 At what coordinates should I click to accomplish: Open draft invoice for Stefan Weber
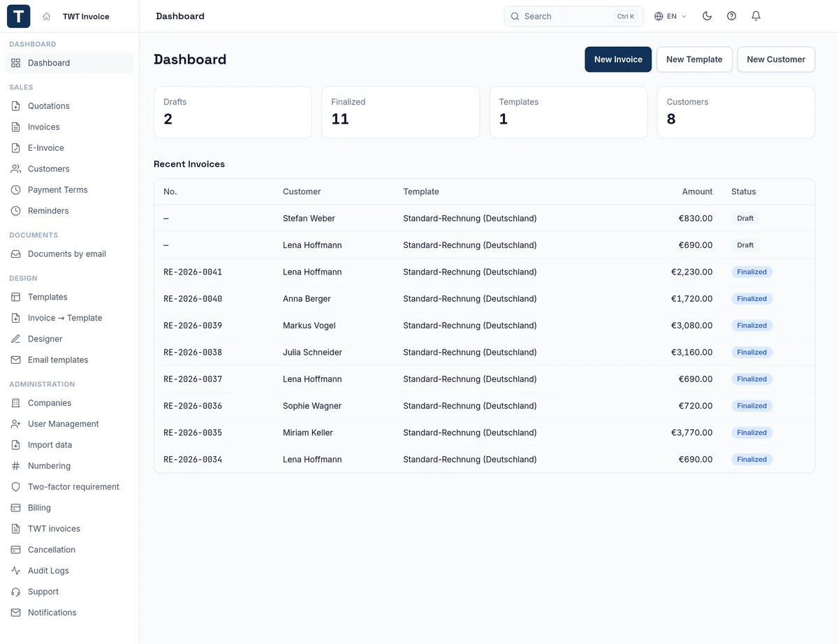[x=484, y=219]
